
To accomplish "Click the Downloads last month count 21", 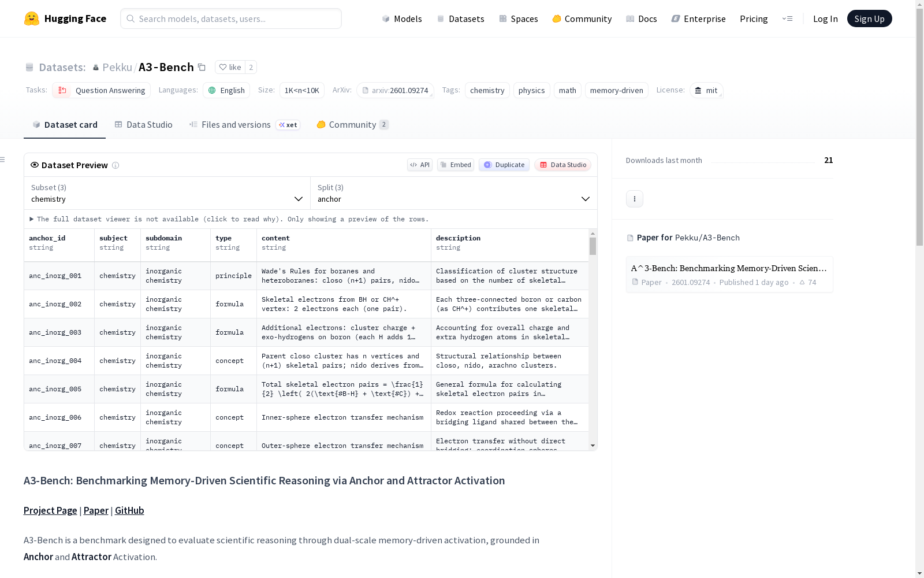I will [829, 160].
